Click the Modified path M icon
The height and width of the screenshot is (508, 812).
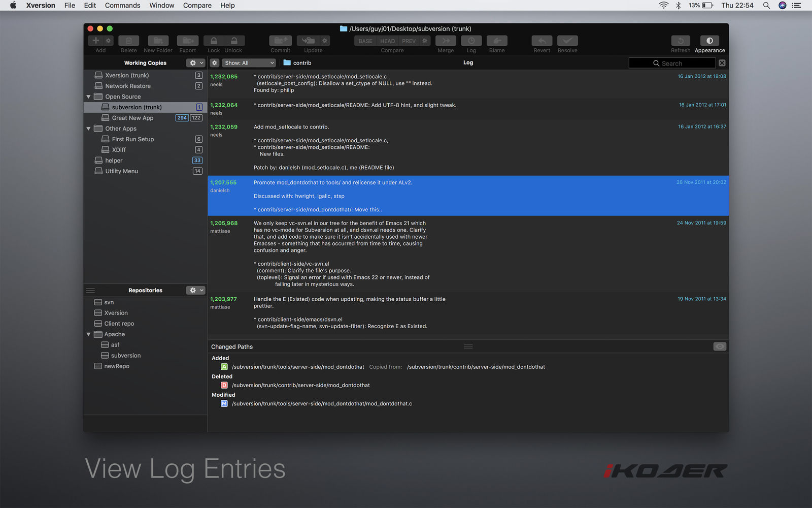click(x=224, y=403)
